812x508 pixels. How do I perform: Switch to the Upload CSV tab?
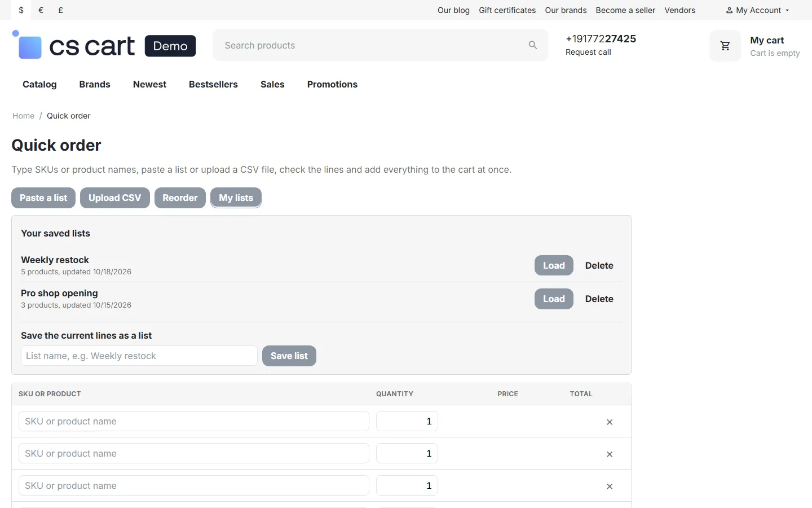click(x=115, y=198)
